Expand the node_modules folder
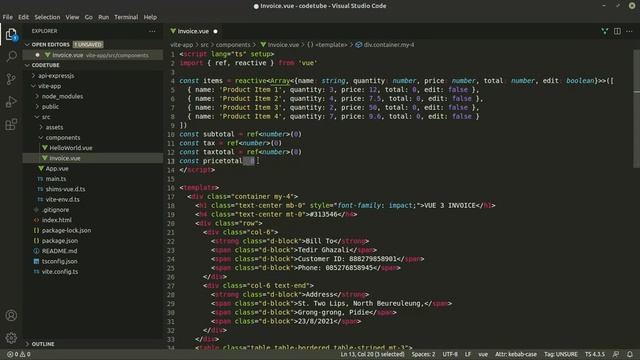Image resolution: width=640 pixels, height=360 pixels. pyautogui.click(x=62, y=96)
